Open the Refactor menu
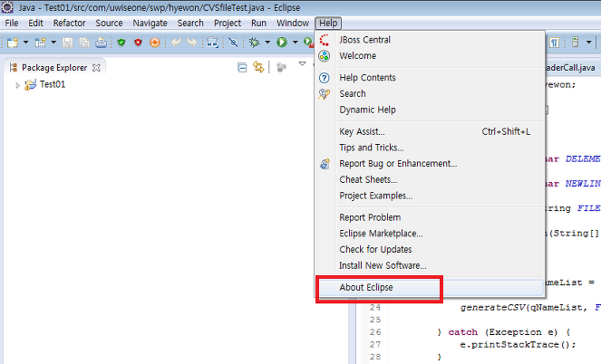 tap(70, 23)
